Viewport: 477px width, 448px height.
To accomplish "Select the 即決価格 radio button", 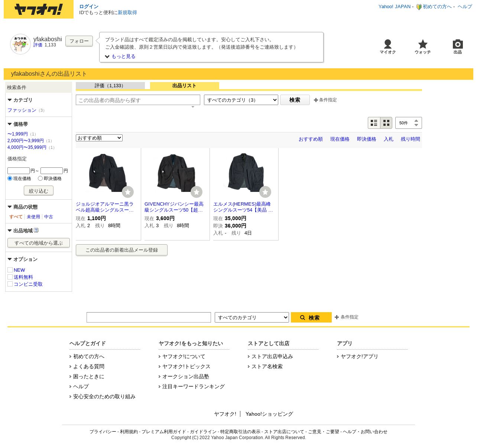I will point(40,179).
